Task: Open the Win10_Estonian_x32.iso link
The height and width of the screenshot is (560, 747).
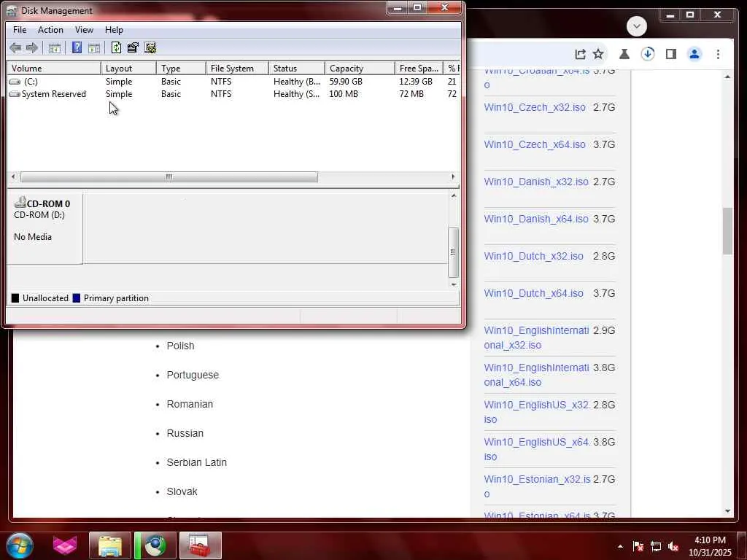Action: [x=537, y=486]
